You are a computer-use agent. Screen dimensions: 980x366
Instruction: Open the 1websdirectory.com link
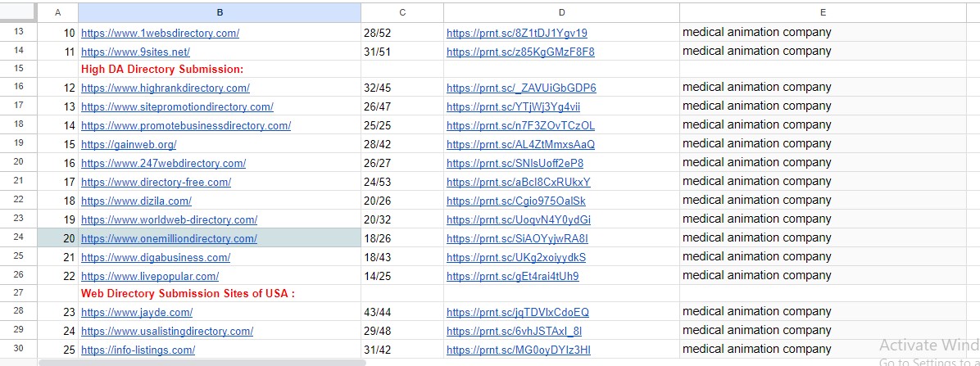(x=160, y=34)
